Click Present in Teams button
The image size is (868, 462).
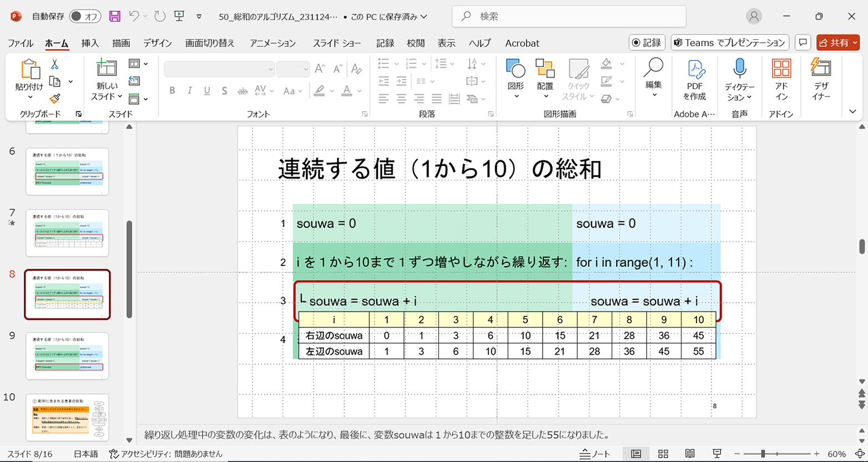tap(729, 43)
